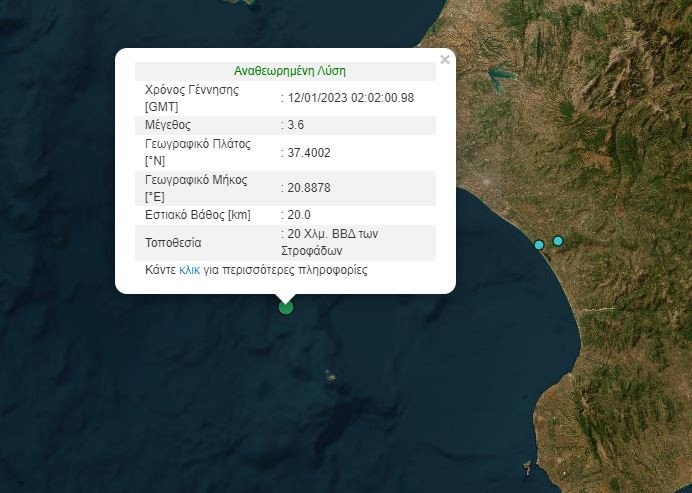Click the latitude value 37.4002

tap(309, 153)
